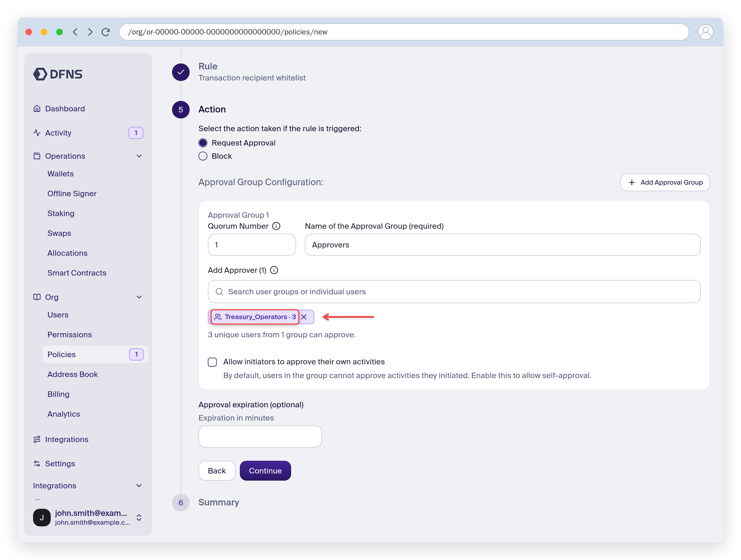
Task: Open Dashboard in sidebar
Action: pos(65,109)
